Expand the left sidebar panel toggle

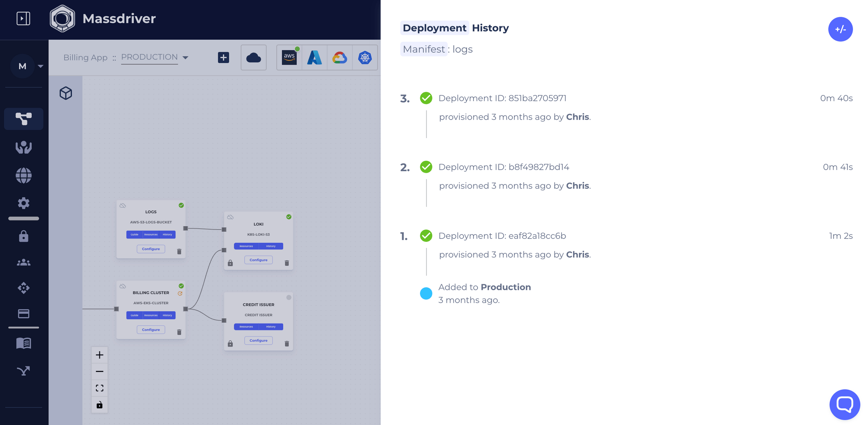pos(23,19)
